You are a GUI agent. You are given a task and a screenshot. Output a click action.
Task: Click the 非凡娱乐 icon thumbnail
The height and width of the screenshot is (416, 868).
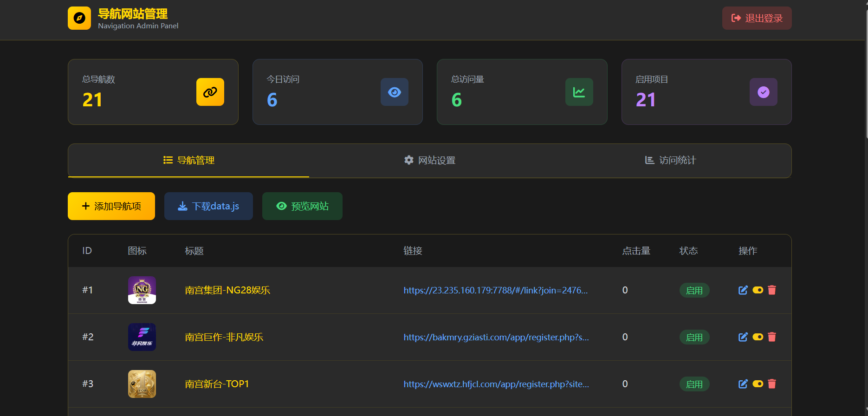click(142, 337)
